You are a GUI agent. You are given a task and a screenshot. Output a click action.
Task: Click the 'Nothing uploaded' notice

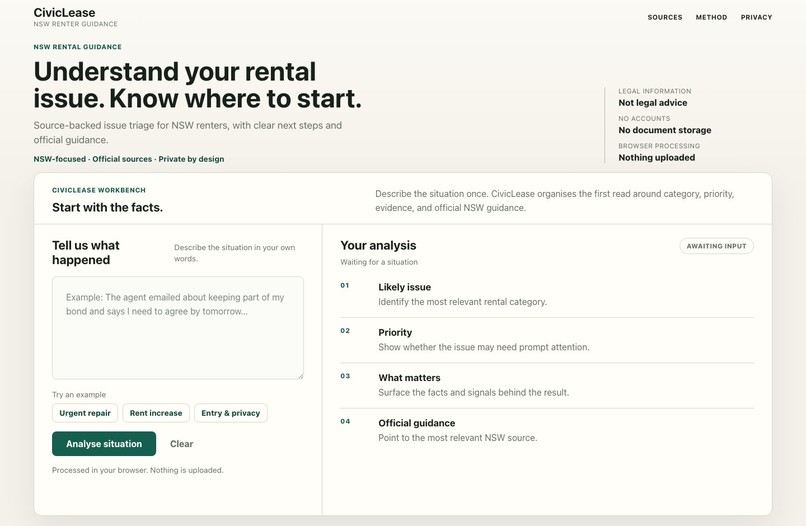tap(656, 157)
